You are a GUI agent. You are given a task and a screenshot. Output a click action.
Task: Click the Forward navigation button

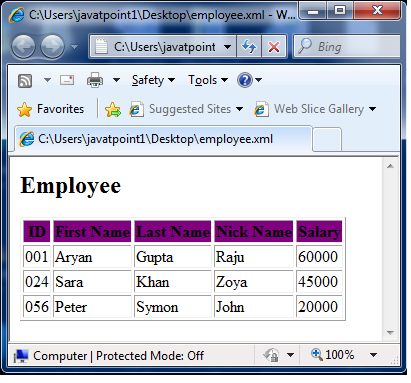click(x=52, y=47)
